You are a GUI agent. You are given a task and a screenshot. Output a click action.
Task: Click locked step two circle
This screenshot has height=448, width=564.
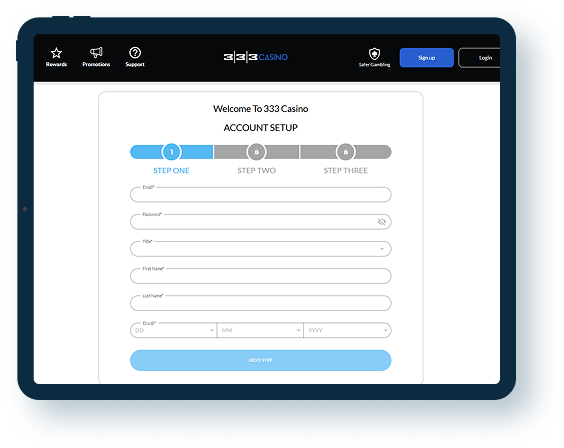256,152
